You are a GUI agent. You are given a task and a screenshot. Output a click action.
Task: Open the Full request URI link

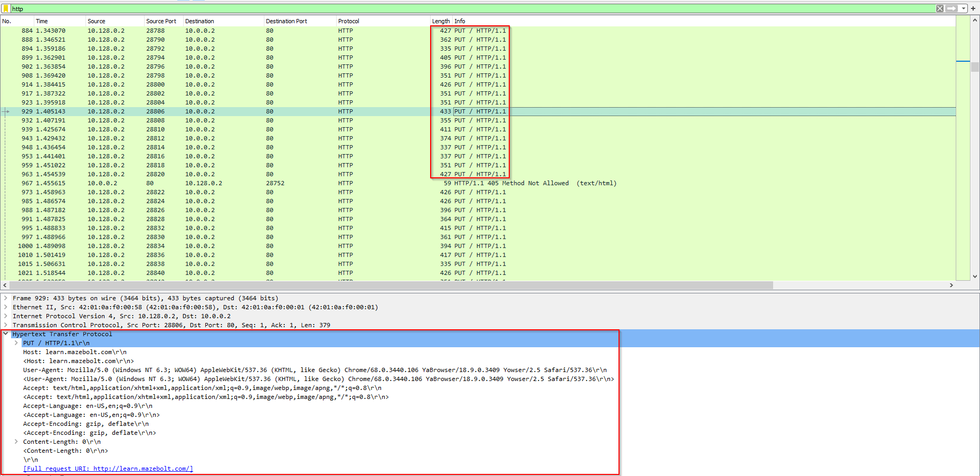(x=108, y=469)
